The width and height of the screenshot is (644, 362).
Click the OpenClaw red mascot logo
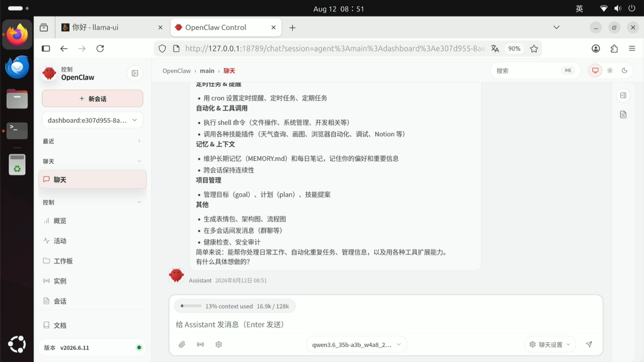pos(49,73)
